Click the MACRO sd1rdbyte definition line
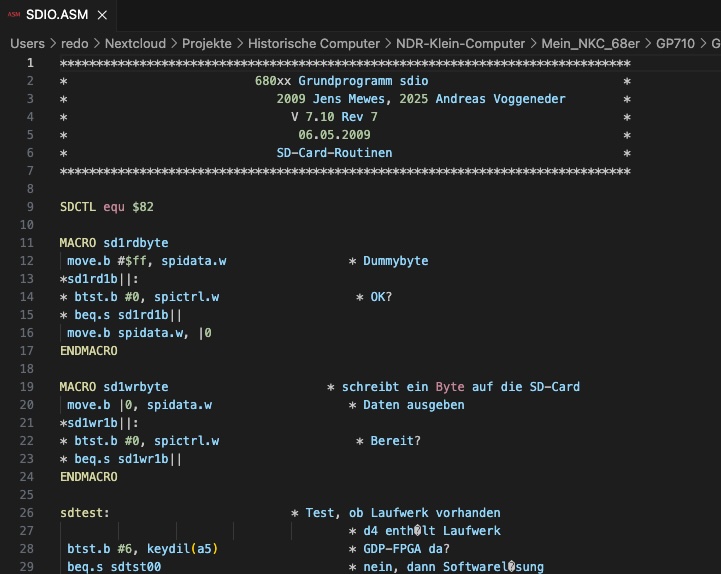721x574 pixels. pyautogui.click(x=113, y=243)
